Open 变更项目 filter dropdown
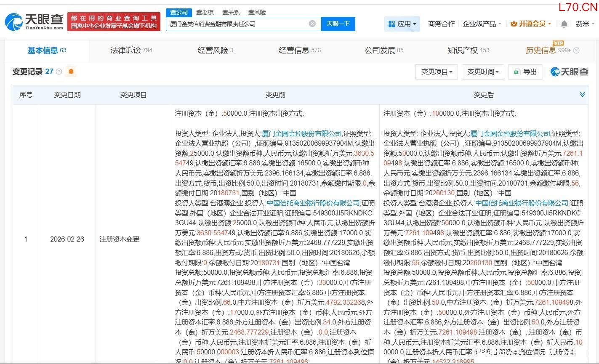Screen dimensions: 599x364 click(437, 72)
